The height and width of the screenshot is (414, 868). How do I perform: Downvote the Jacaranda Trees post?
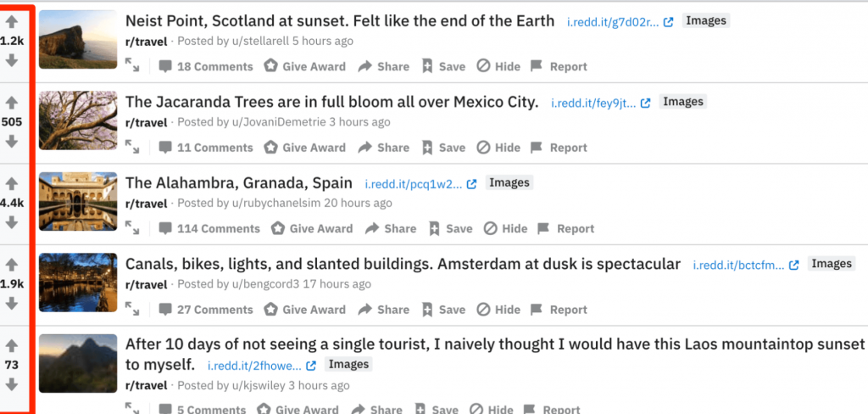[12, 142]
